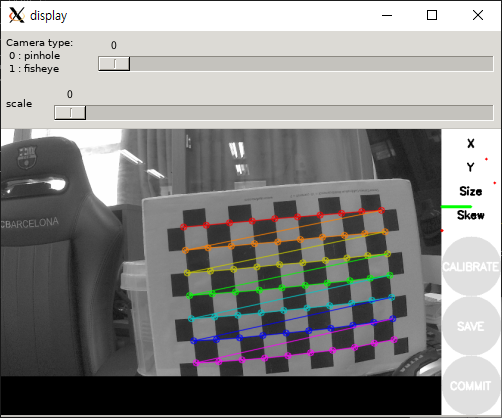Screen dimensions: 502x418
Task: Click the Camera type slider track's right end
Action: point(489,64)
